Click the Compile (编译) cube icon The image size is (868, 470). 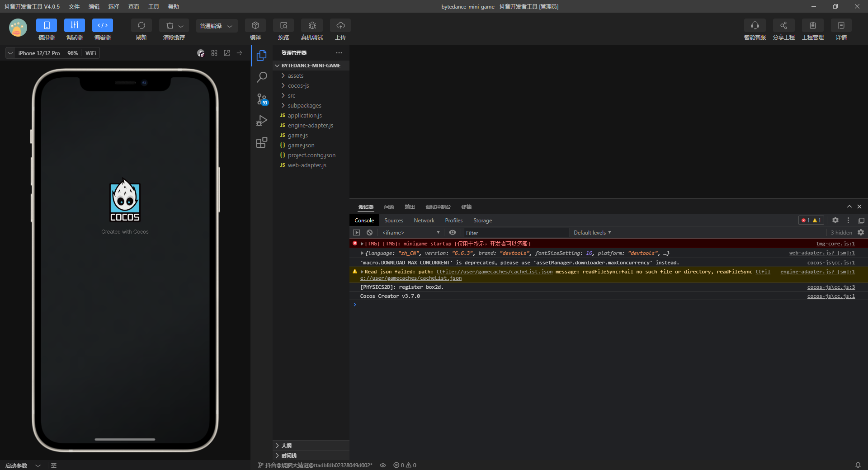tap(255, 26)
